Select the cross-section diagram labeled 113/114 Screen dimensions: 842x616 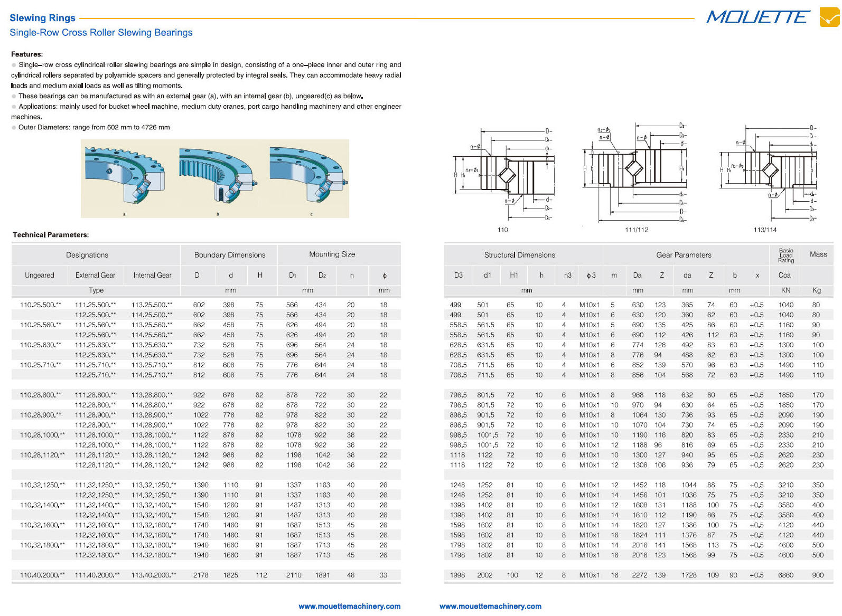[768, 174]
